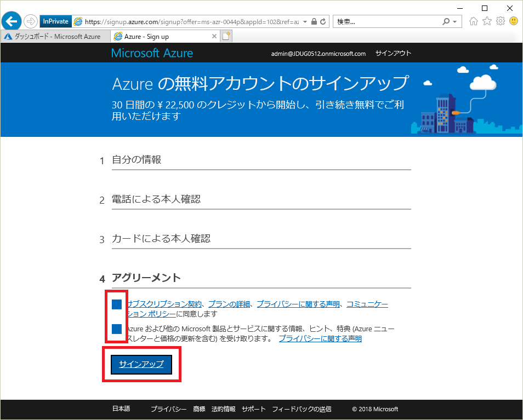The width and height of the screenshot is (523, 420).
Task: Open Favorites star icon
Action: point(487,21)
